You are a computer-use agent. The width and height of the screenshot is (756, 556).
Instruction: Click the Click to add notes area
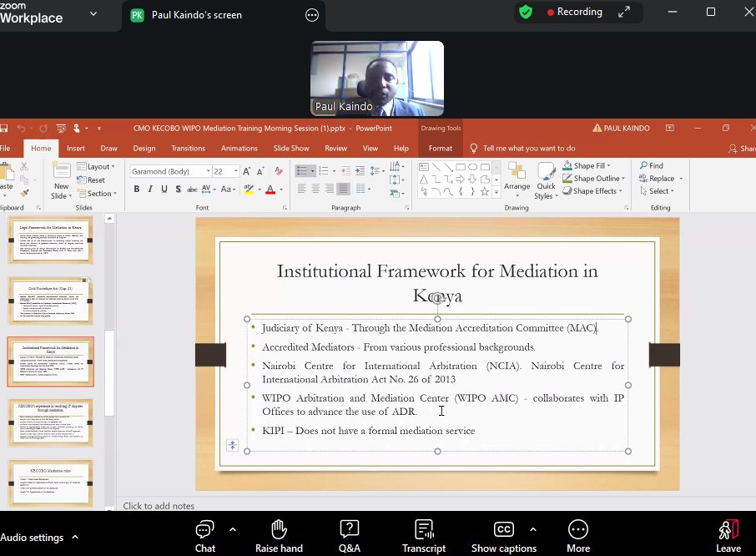159,506
